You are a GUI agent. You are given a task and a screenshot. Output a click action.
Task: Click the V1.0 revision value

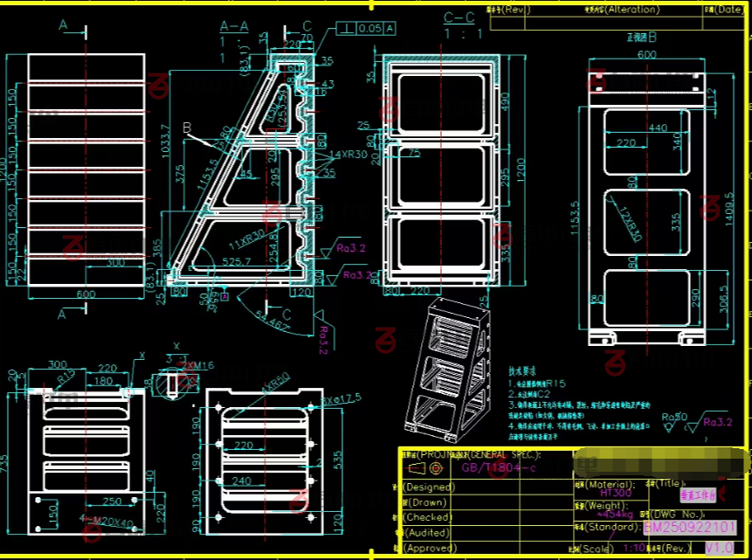pos(720,547)
